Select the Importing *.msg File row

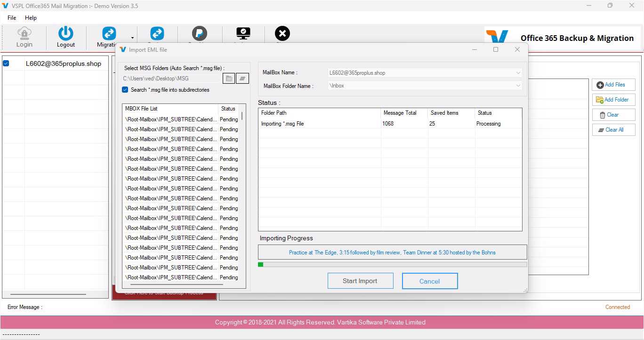coord(390,124)
